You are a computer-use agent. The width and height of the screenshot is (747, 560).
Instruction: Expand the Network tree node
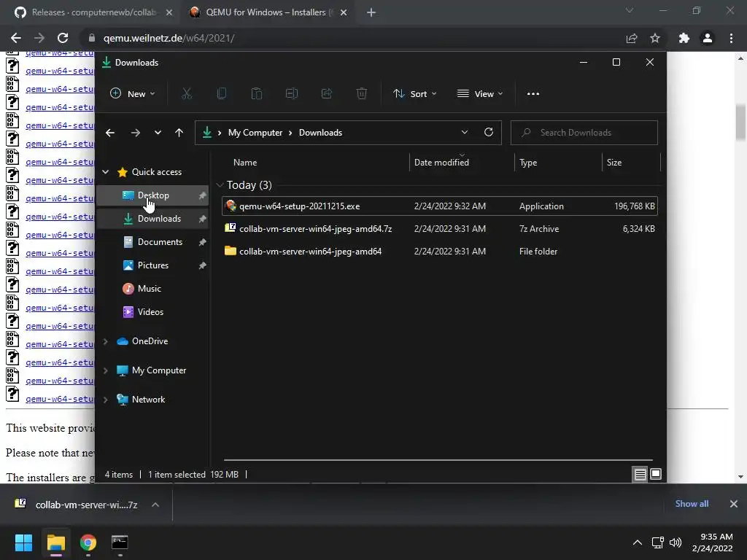[106, 400]
